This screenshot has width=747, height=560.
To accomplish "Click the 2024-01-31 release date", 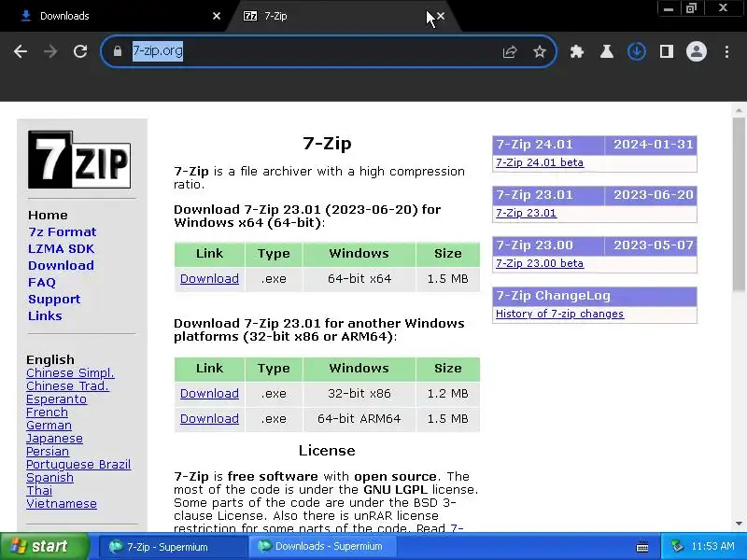I will pyautogui.click(x=653, y=145).
